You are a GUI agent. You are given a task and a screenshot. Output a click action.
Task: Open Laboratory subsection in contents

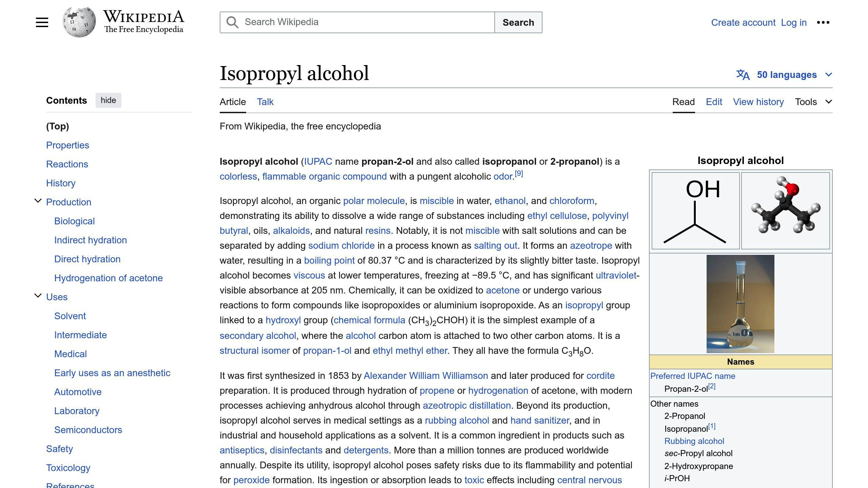click(77, 411)
